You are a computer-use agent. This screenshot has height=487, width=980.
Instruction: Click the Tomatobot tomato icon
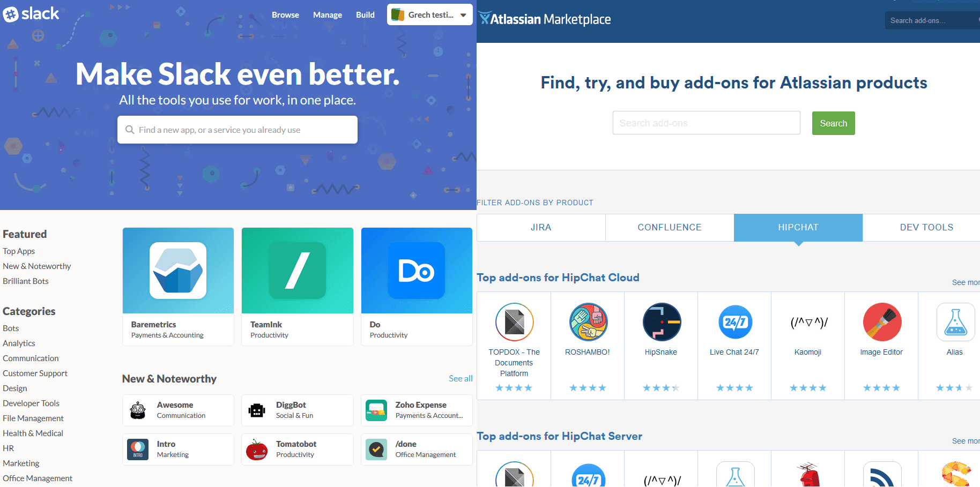(x=257, y=449)
